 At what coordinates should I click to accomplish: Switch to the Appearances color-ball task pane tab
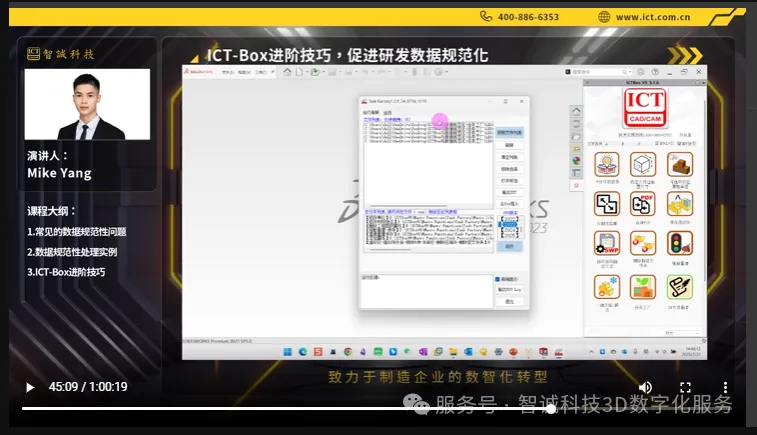[576, 161]
